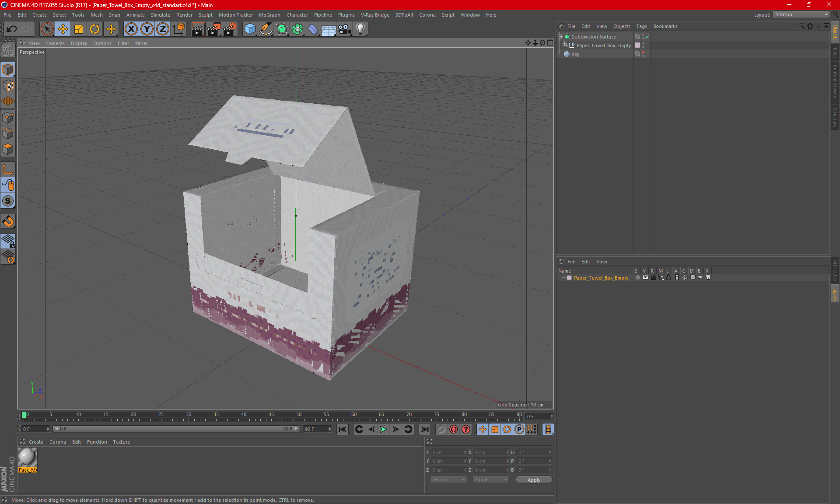
Task: Switch to Edges mode
Action: pos(8,133)
